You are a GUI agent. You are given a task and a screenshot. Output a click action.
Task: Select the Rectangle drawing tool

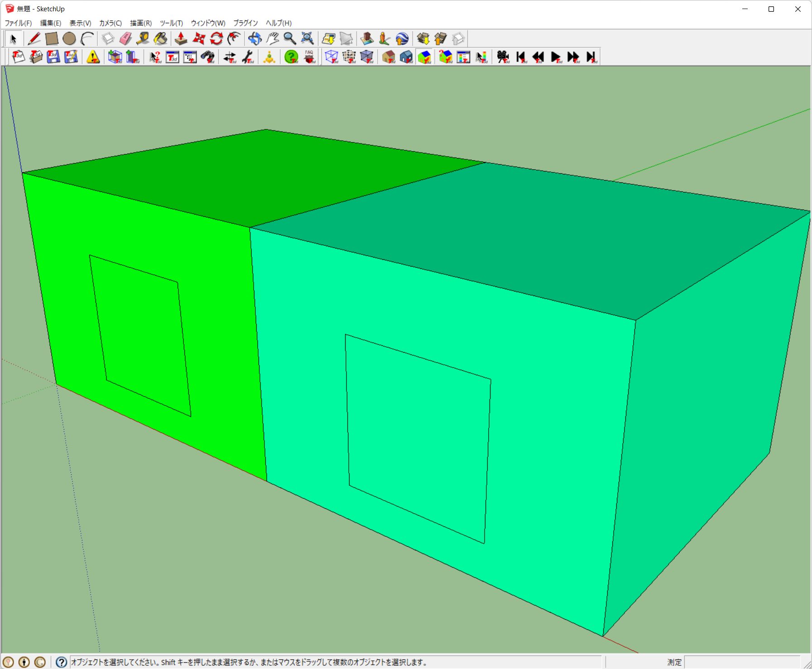pos(52,39)
